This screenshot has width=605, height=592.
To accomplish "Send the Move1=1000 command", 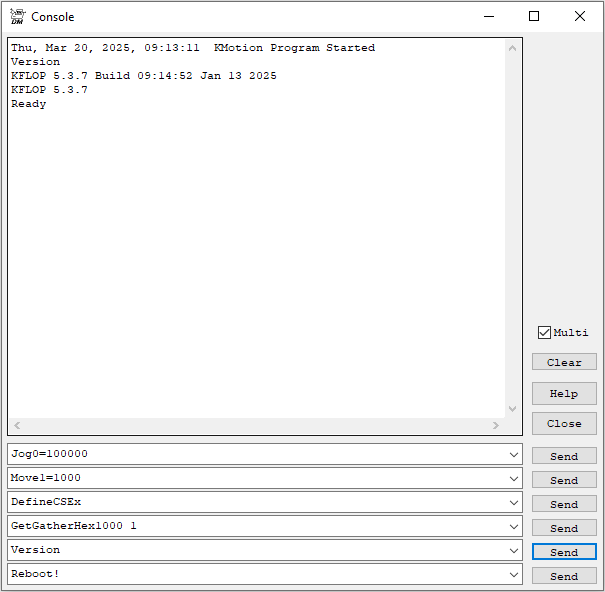I will [564, 480].
